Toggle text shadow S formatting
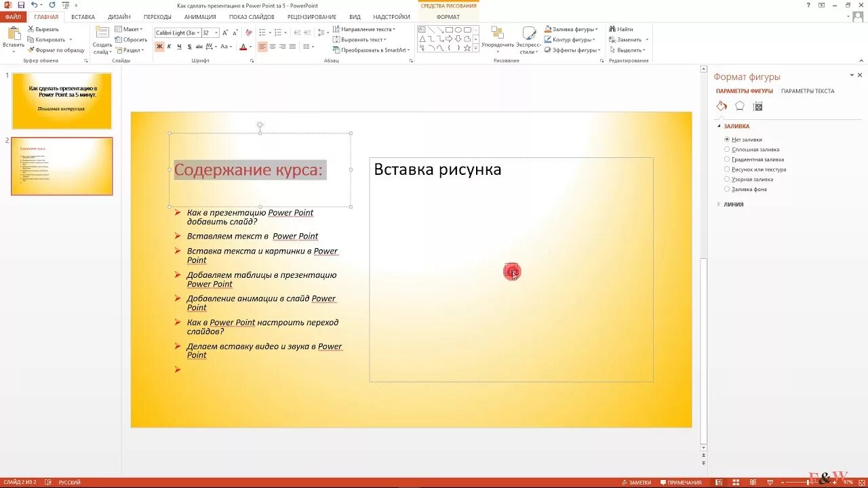 click(x=189, y=47)
